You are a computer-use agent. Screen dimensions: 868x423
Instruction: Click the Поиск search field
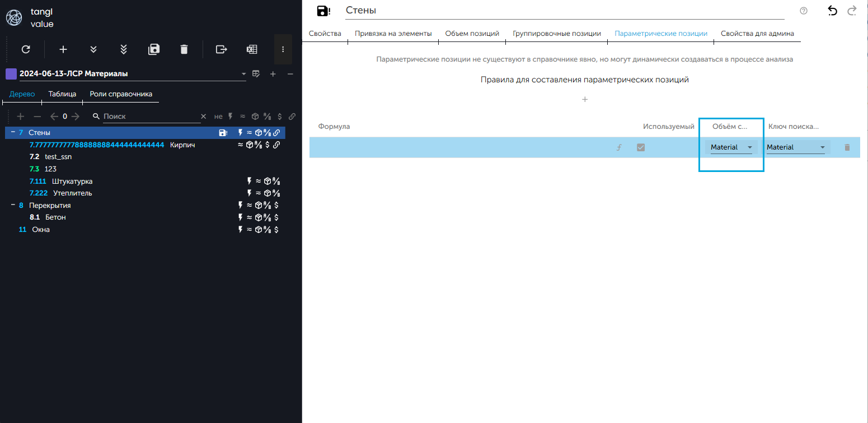pyautogui.click(x=150, y=117)
